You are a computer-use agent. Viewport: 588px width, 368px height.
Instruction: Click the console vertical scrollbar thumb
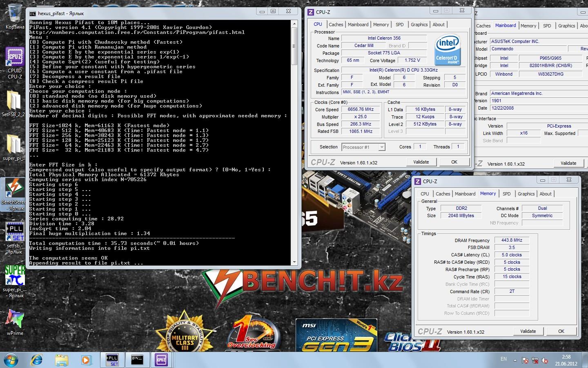pyautogui.click(x=294, y=47)
